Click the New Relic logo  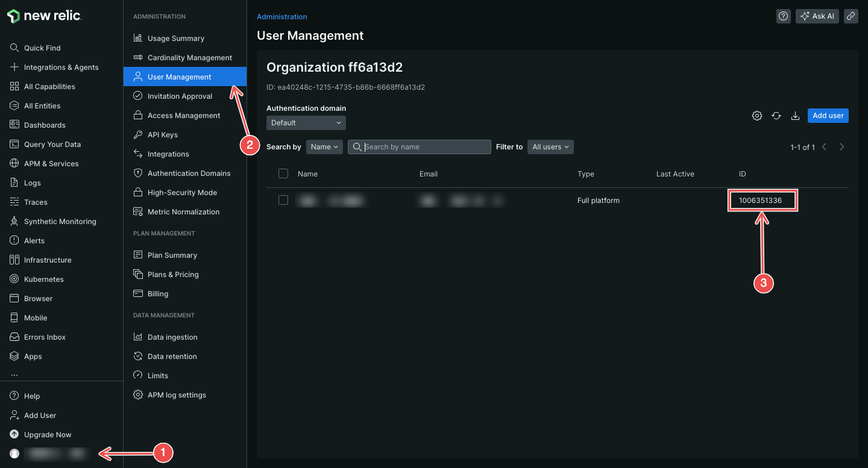[43, 16]
